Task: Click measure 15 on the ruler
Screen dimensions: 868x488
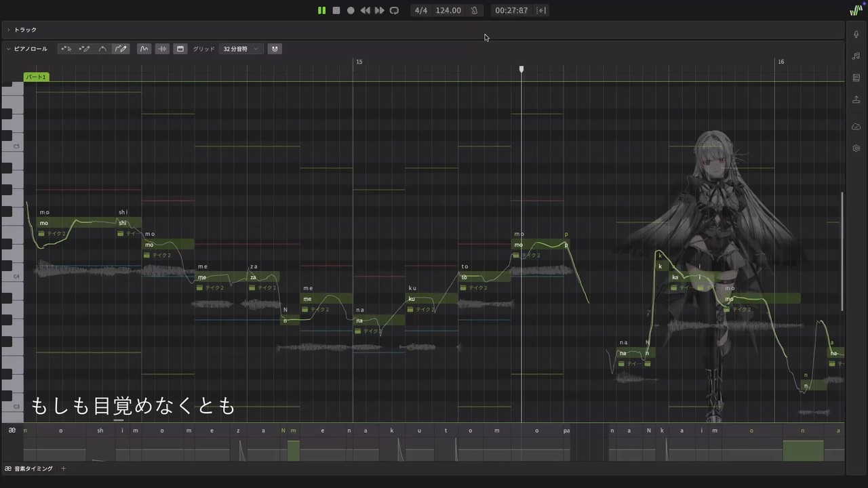Action: pos(359,62)
